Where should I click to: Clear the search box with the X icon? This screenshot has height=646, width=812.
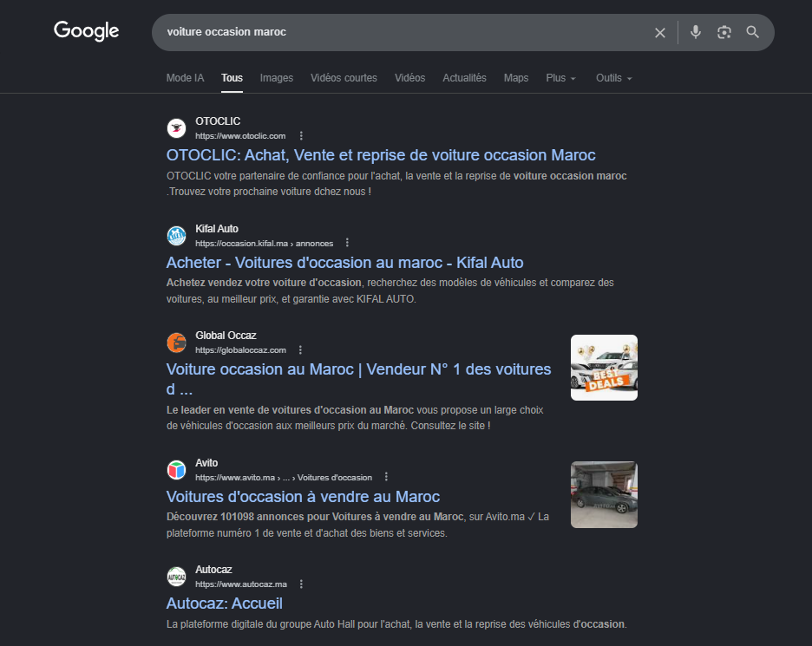tap(660, 32)
